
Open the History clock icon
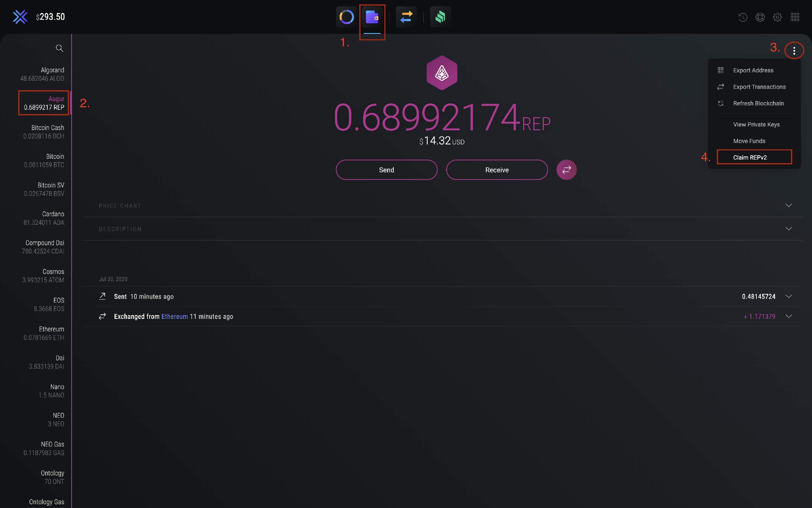(x=743, y=17)
